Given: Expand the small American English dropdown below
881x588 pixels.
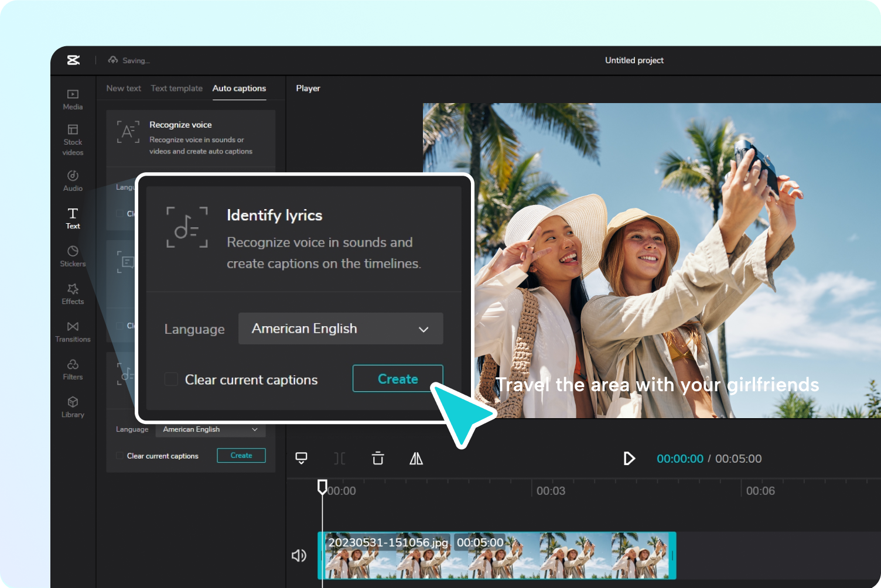Looking at the screenshot, I should tap(210, 429).
